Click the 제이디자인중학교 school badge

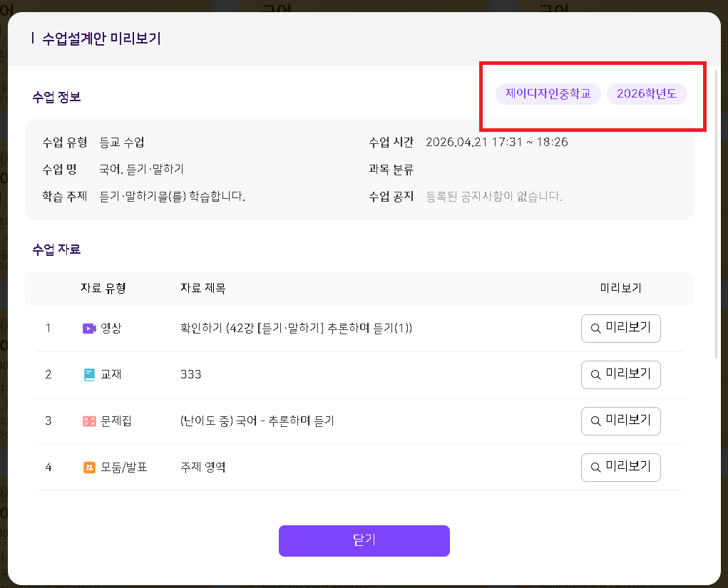click(x=548, y=94)
